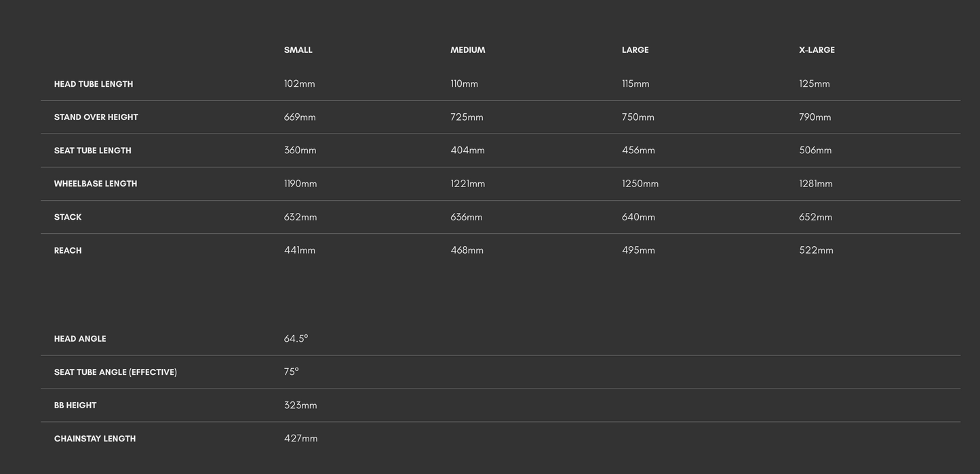
Task: Select the REACH row label
Action: tap(68, 251)
